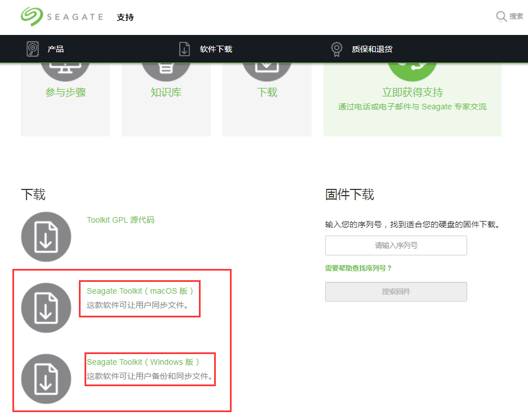Open the 支持 support heading link
The height and width of the screenshot is (420, 528).
[x=125, y=17]
